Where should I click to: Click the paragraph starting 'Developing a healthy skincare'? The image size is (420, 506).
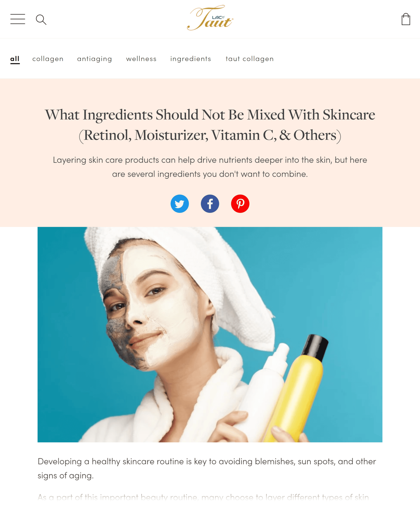click(x=207, y=468)
